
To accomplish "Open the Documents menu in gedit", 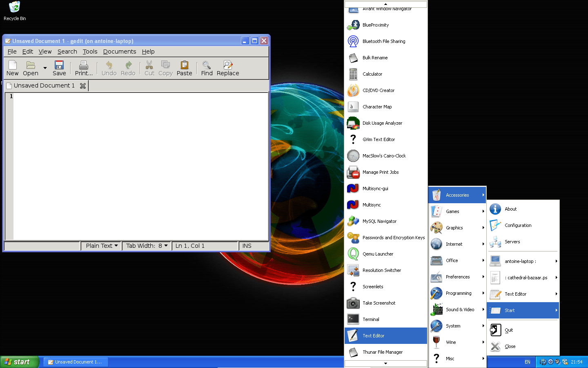I will click(119, 52).
